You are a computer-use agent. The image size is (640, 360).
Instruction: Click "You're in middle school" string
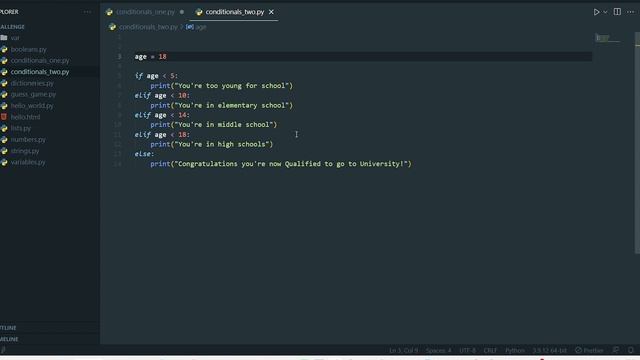(224, 124)
